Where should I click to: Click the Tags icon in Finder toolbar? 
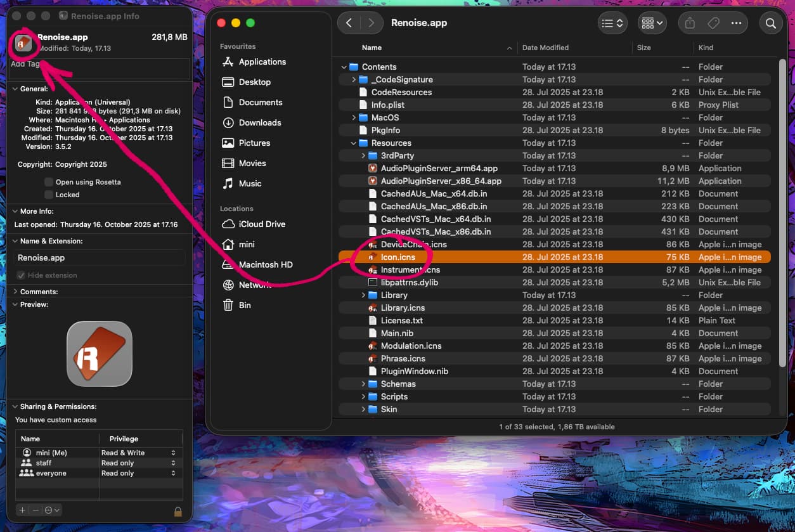(713, 23)
